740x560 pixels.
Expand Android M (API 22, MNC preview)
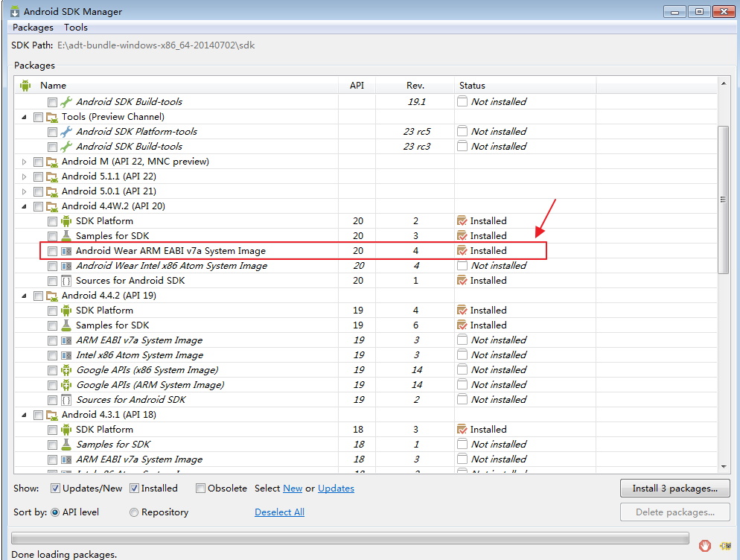coord(24,162)
